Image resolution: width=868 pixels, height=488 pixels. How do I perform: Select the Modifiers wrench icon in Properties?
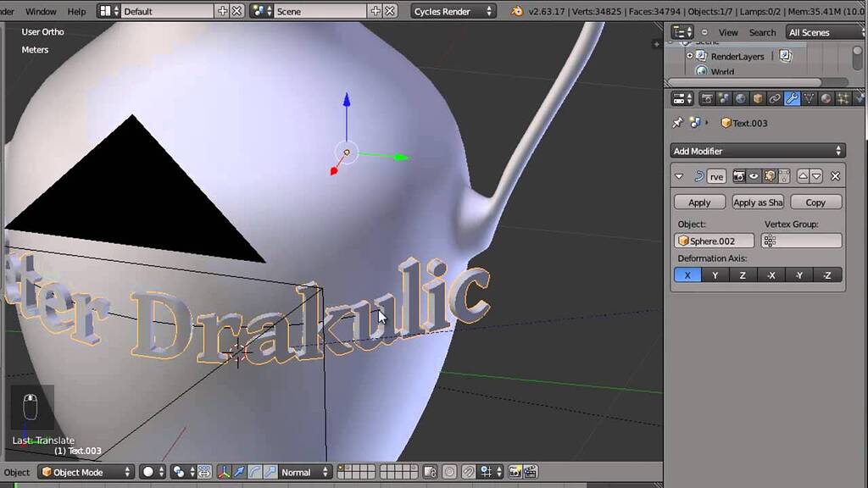click(x=793, y=99)
